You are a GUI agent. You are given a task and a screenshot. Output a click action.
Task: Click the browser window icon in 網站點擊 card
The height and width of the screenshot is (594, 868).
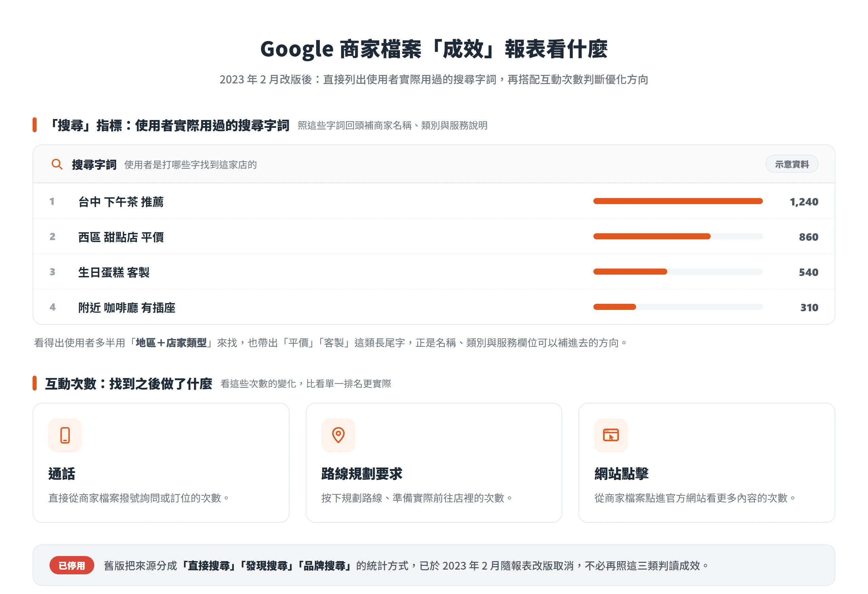[611, 435]
